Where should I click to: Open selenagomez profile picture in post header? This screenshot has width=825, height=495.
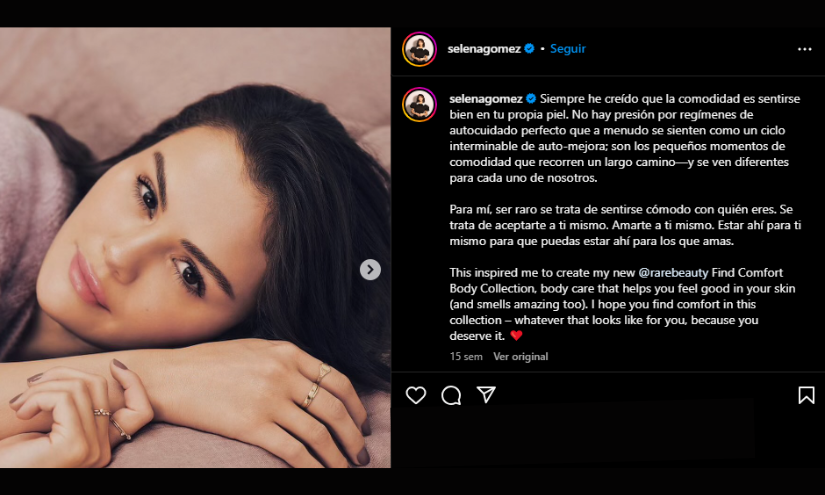[x=419, y=49]
